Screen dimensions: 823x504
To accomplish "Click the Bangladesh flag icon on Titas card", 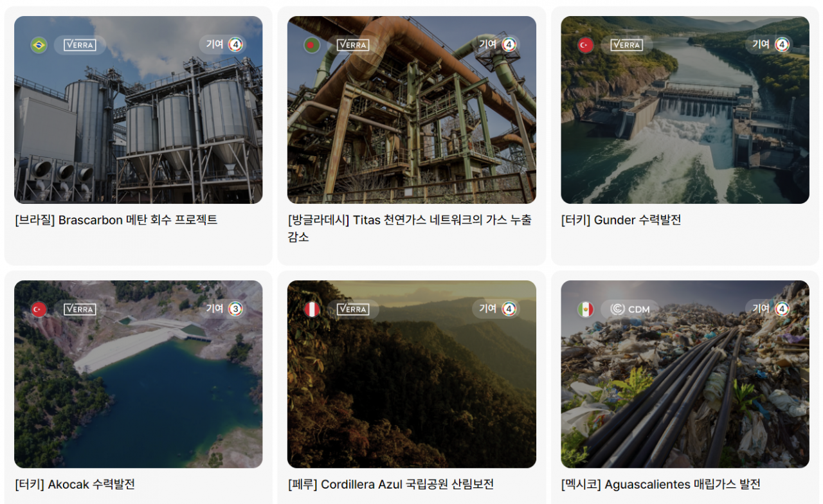I will 312,45.
